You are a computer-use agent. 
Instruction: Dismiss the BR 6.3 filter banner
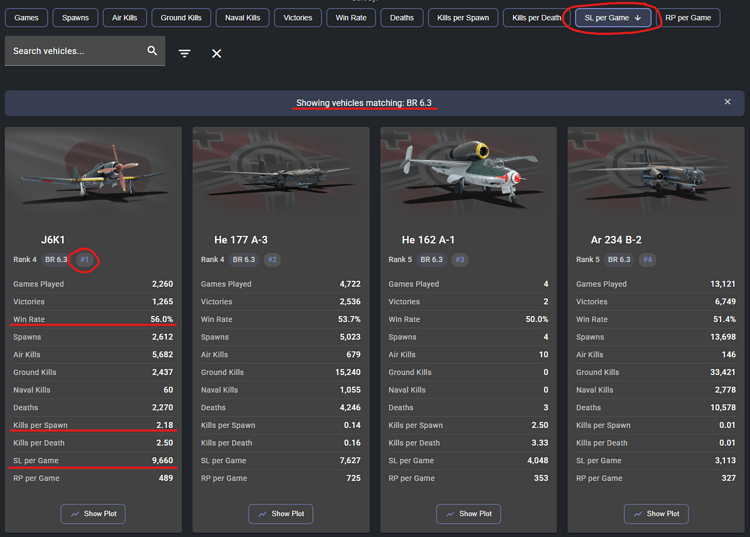[727, 102]
